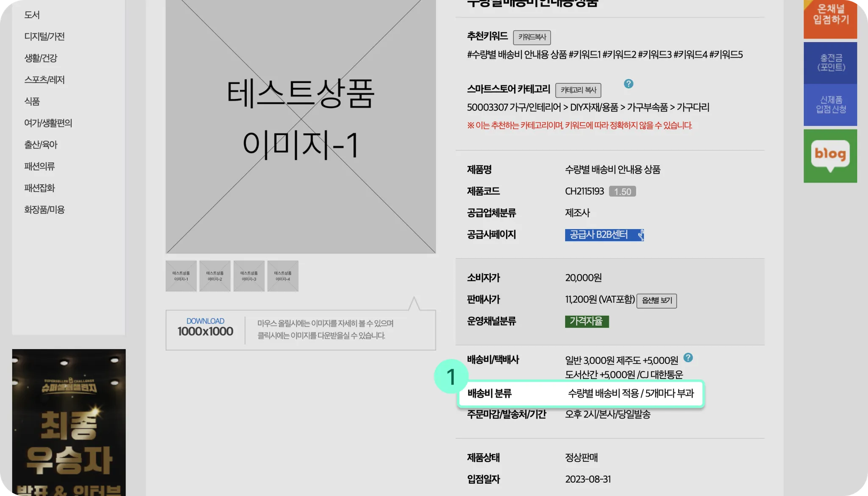This screenshot has width=868, height=496.
Task: Open the 스포츠/레저 category
Action: [45, 80]
